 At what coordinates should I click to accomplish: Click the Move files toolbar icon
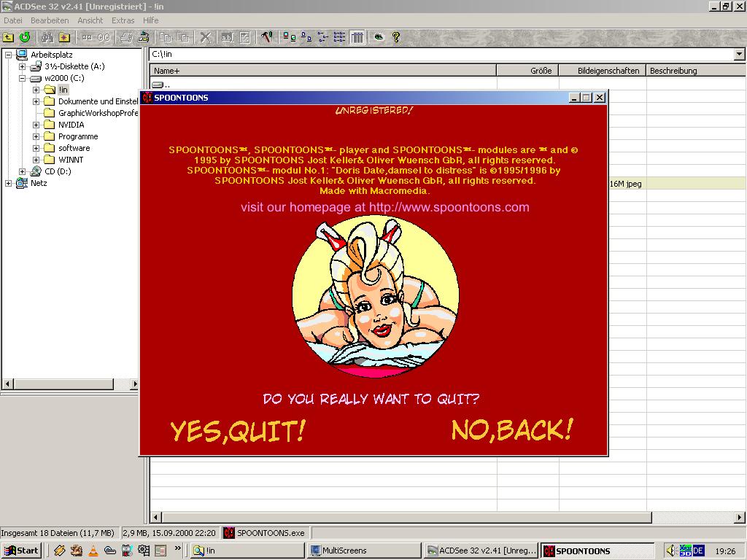pyautogui.click(x=182, y=37)
